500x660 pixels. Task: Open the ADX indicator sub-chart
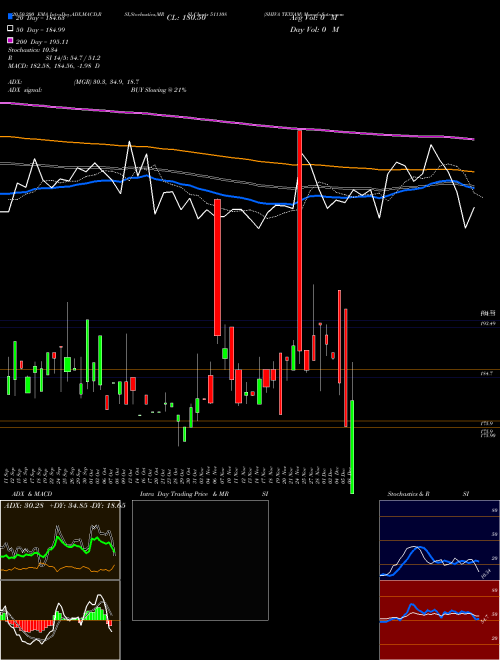[60, 540]
